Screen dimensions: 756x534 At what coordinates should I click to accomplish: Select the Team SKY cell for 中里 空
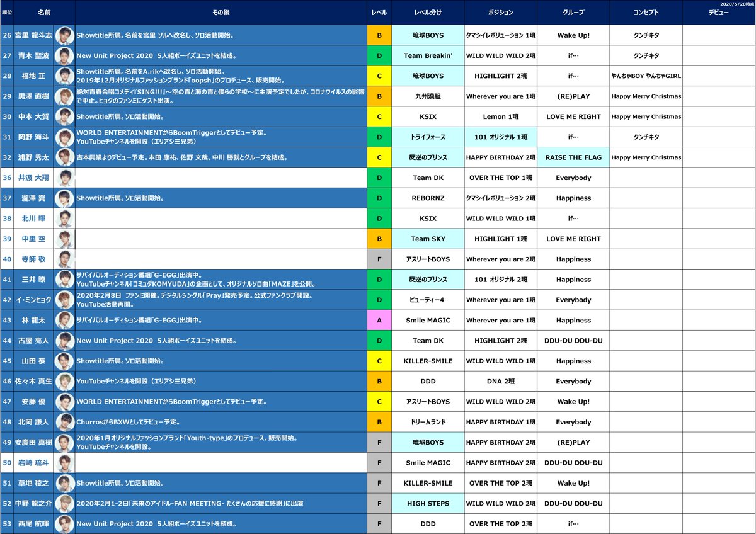point(428,239)
